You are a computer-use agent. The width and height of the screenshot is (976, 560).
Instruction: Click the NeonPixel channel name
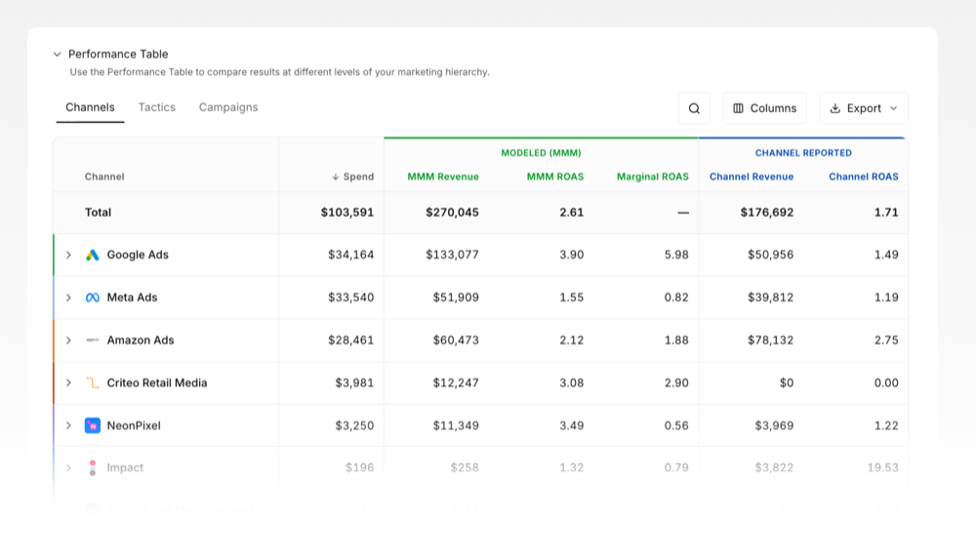(134, 425)
